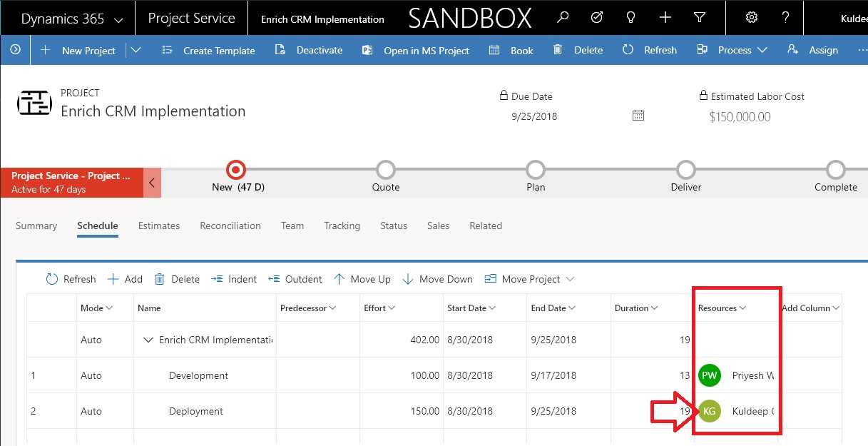Screen dimensions: 868x446
Task: Collapse process flow with left chevron
Action: tap(152, 182)
